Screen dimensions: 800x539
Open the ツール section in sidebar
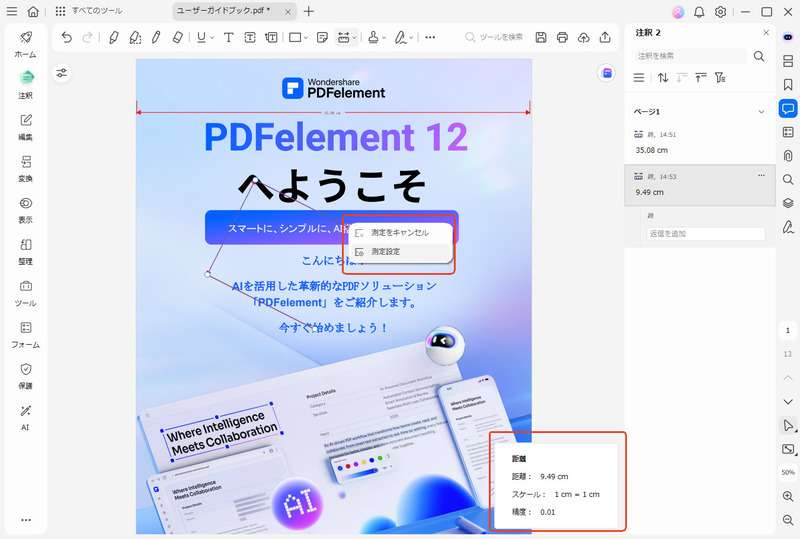click(x=26, y=293)
